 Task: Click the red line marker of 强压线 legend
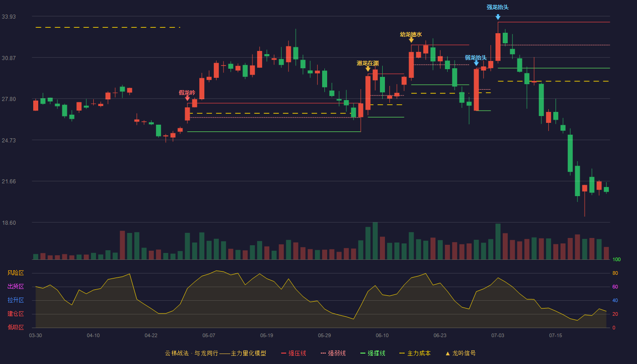[283, 353]
